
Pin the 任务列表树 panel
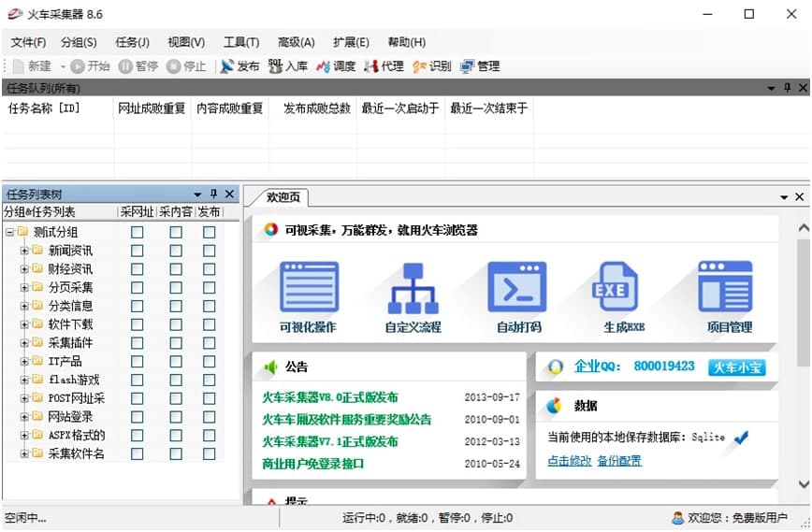tap(213, 194)
